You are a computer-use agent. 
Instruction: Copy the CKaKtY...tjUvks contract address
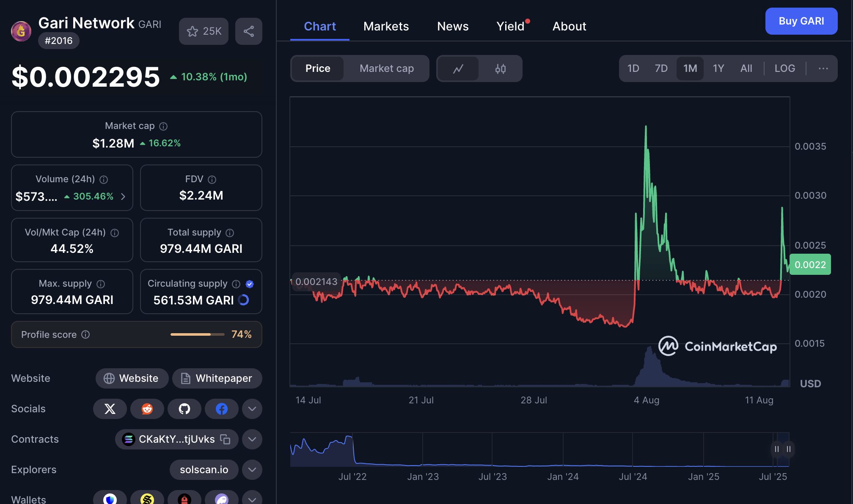click(225, 439)
